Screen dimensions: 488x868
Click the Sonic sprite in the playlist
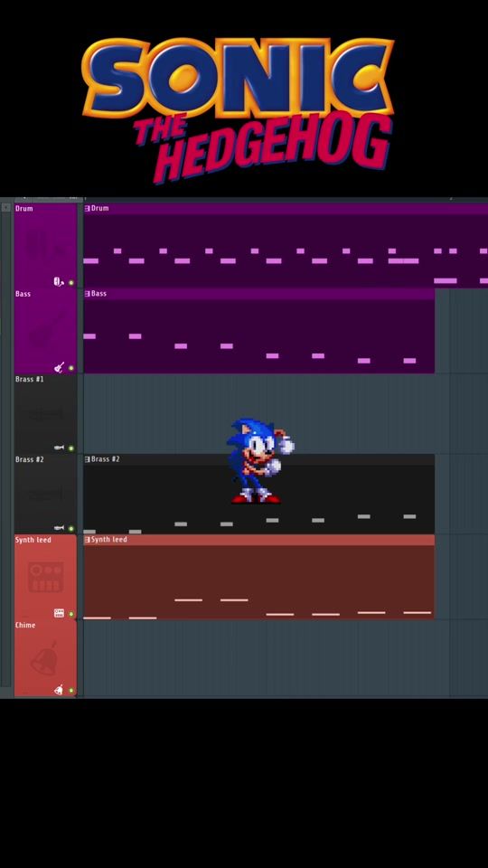point(259,460)
